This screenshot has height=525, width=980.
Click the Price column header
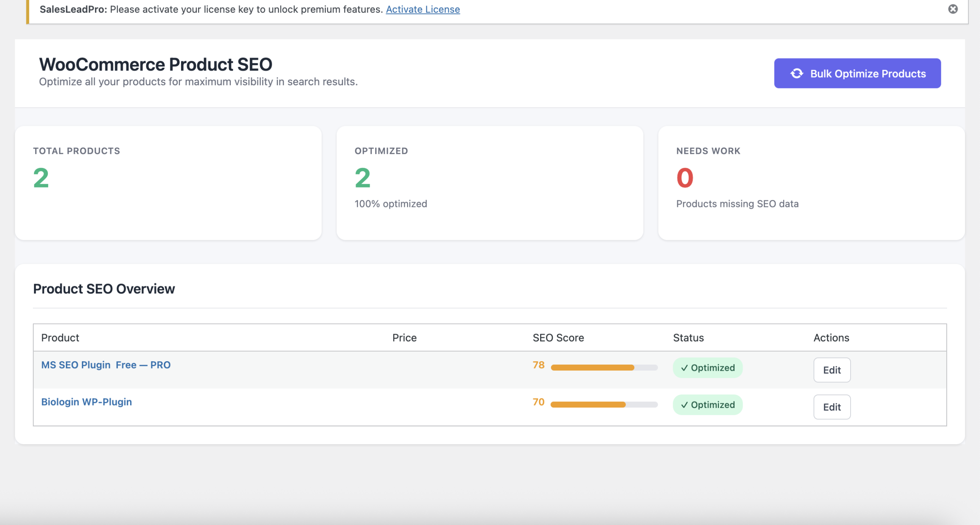[404, 338]
